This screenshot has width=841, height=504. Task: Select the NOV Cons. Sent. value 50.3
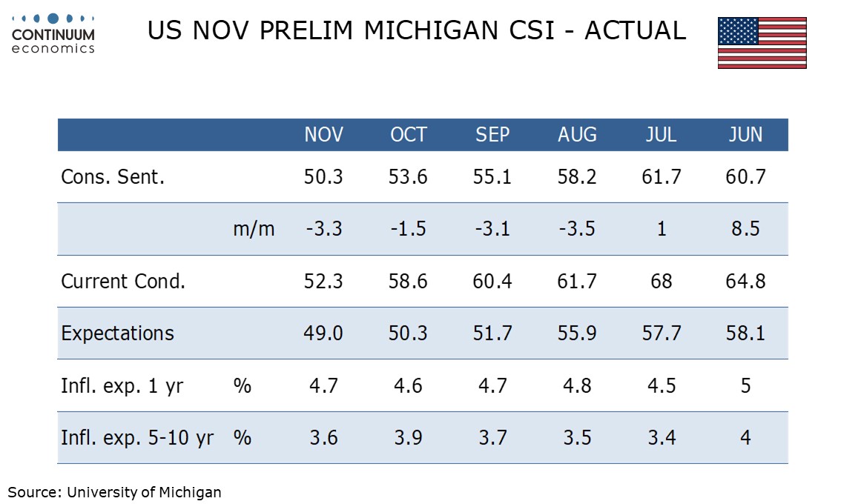323,176
